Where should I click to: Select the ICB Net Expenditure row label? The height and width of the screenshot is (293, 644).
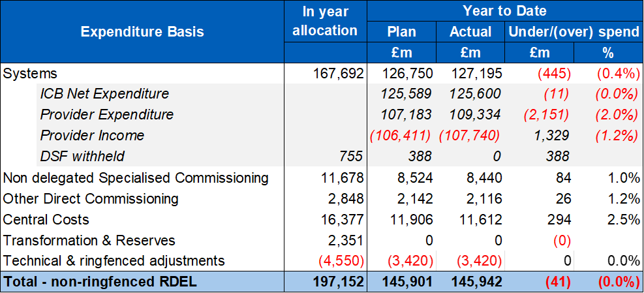[x=104, y=94]
